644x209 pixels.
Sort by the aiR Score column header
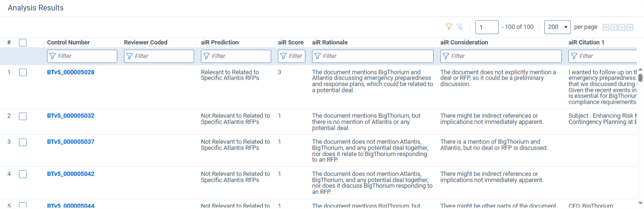coord(291,43)
